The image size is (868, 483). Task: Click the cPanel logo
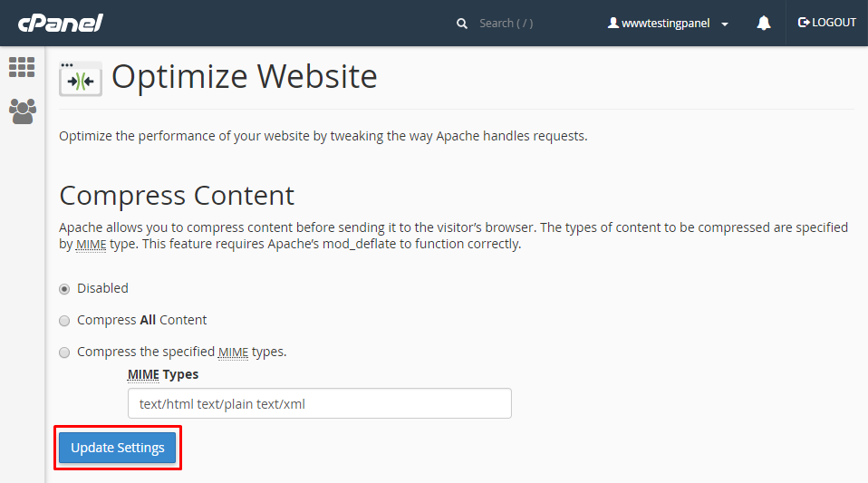coord(59,23)
